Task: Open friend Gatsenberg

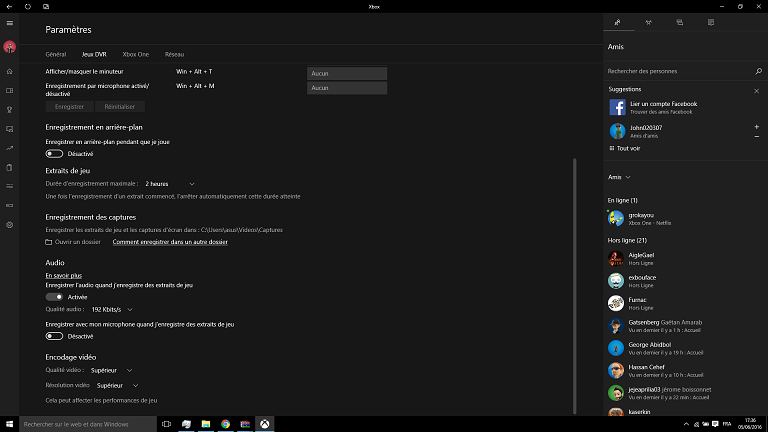Action: click(685, 326)
